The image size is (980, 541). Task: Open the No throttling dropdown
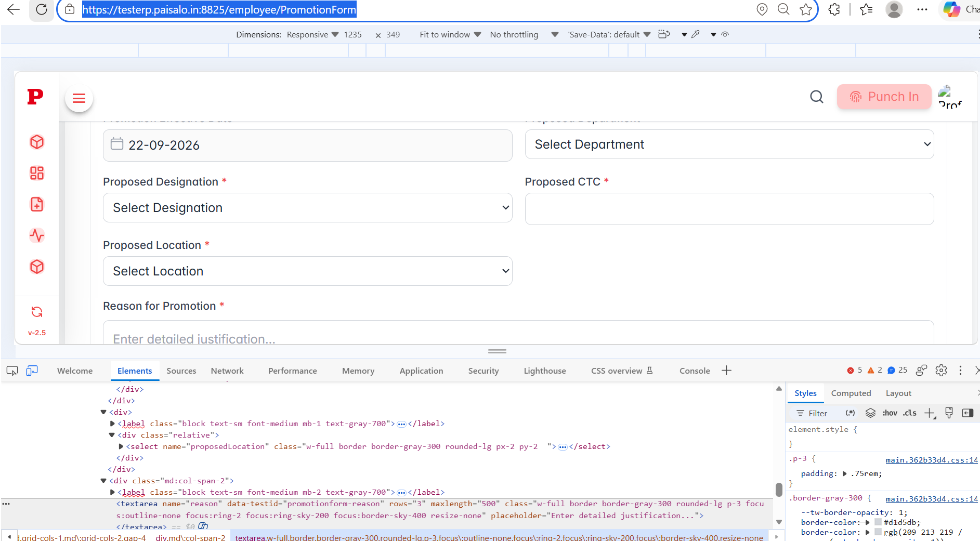tap(524, 34)
